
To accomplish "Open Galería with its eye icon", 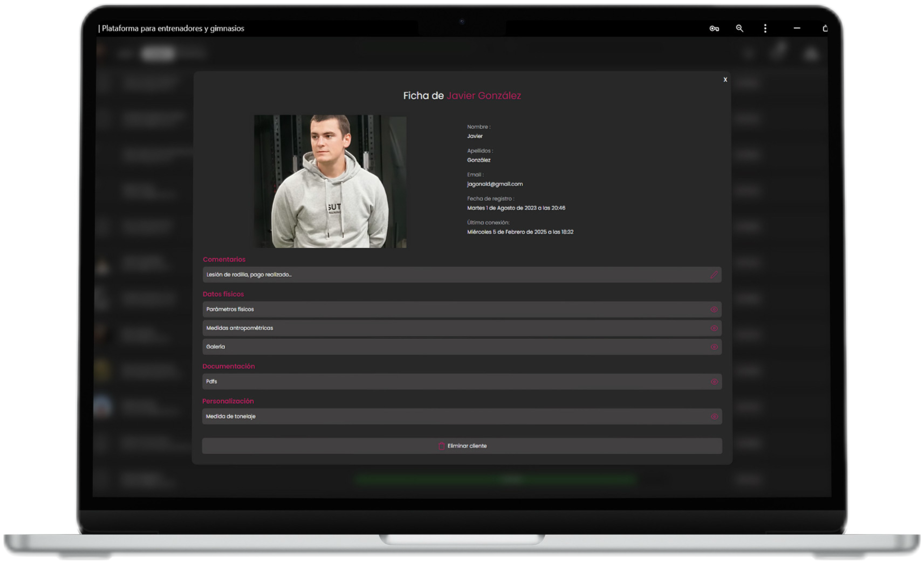I will pos(714,347).
